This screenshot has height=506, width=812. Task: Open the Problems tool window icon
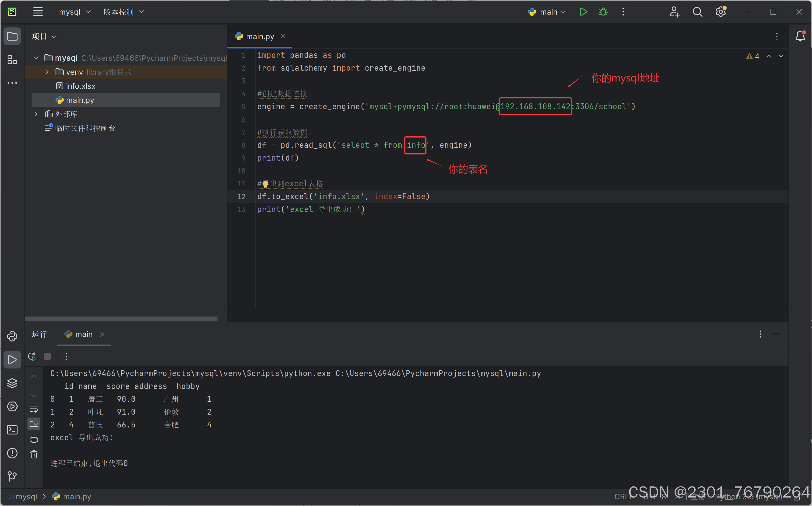coord(12,453)
